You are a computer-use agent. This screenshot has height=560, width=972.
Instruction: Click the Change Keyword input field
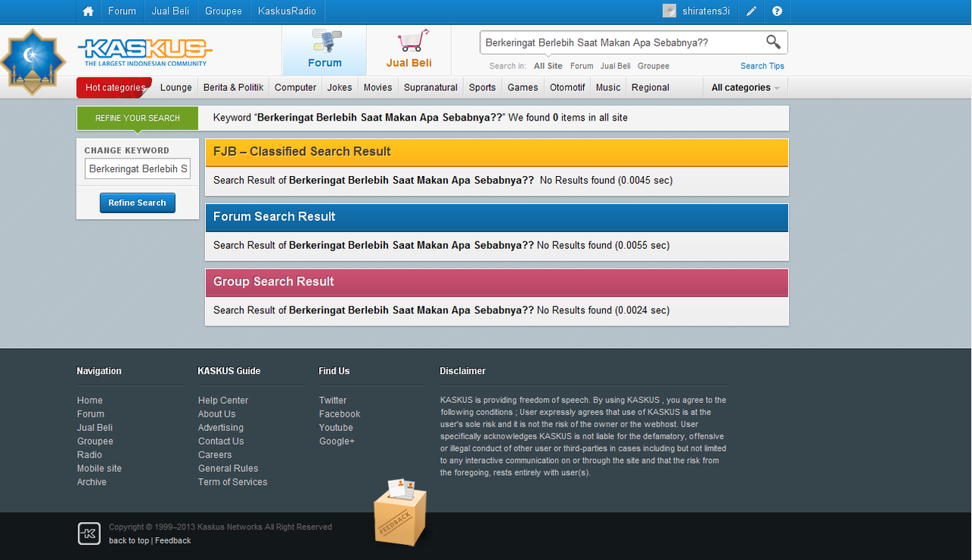(137, 168)
